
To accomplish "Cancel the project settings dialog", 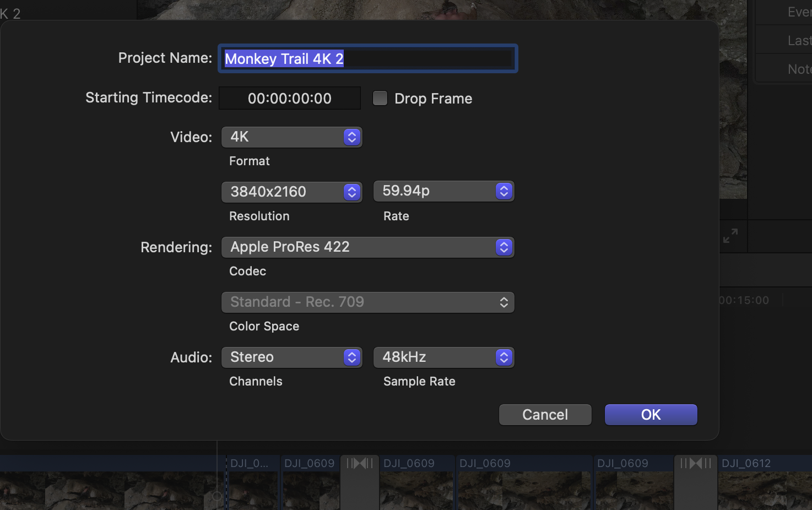I will (545, 415).
